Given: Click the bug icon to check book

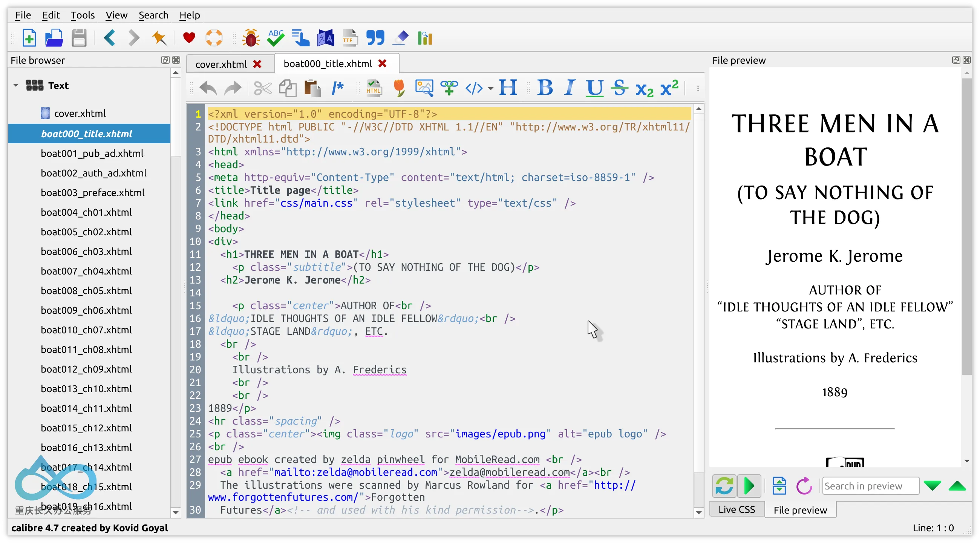Looking at the screenshot, I should 251,38.
